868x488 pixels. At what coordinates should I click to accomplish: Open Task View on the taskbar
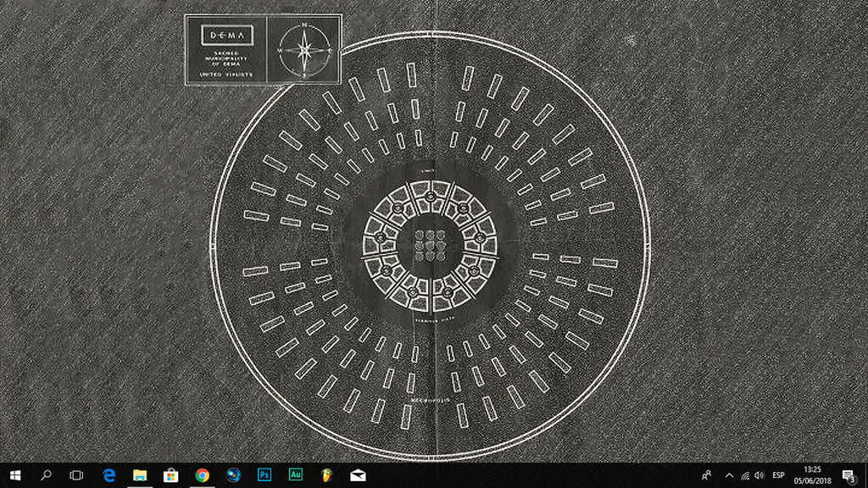pos(76,475)
